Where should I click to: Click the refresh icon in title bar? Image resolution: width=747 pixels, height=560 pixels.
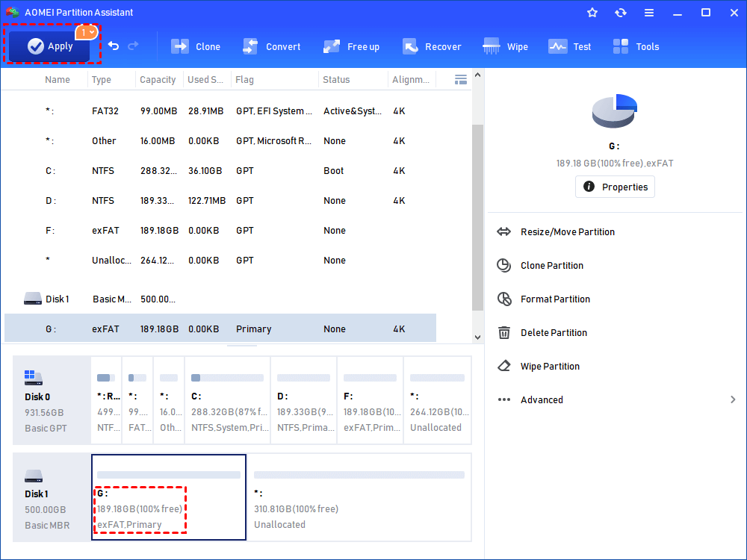[620, 13]
